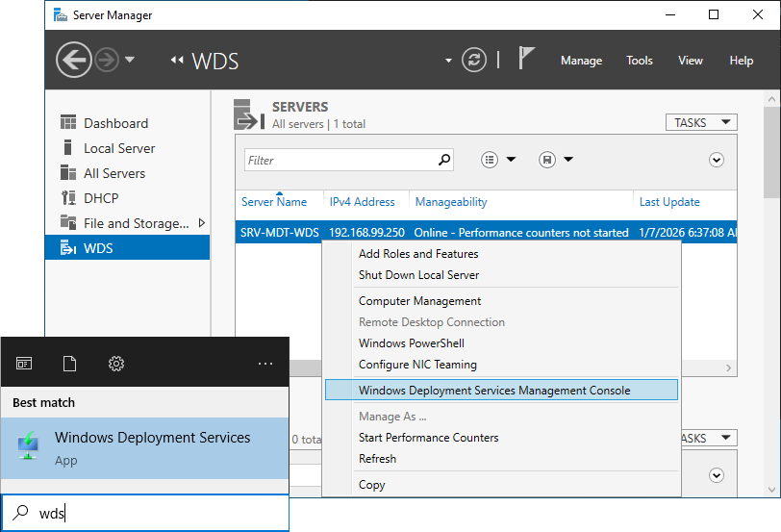Open navigation history dropdown beside Forward arrow
Screen dimensions: 781x532
(x=130, y=60)
